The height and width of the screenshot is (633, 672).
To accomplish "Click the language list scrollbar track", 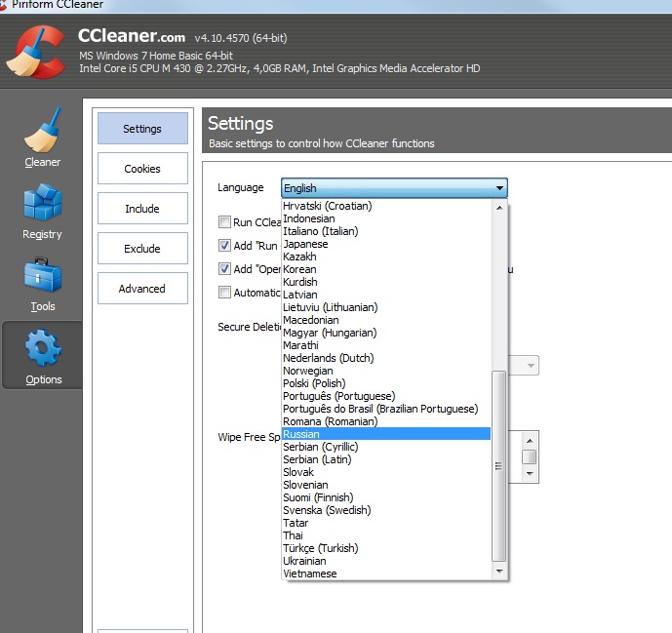I will tap(499, 283).
